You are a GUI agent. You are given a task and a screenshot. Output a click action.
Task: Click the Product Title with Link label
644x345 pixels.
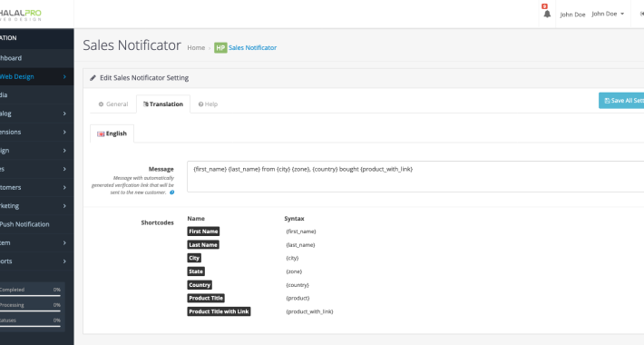[219, 311]
